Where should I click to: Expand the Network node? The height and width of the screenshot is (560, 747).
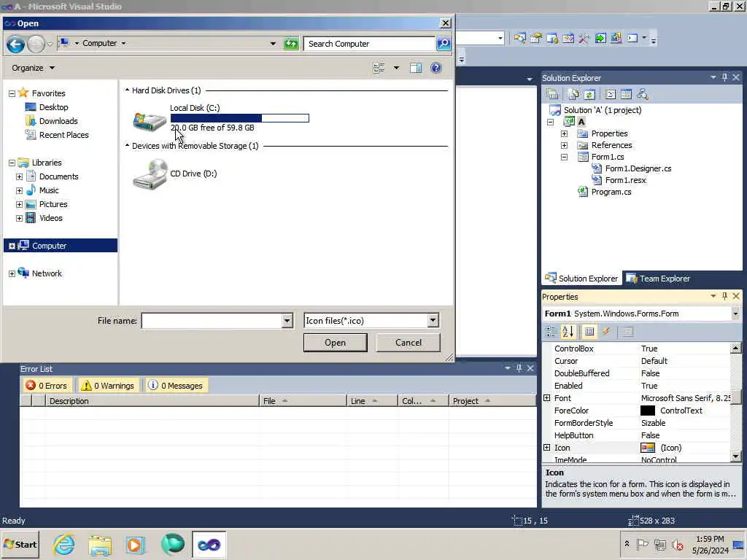coord(12,274)
